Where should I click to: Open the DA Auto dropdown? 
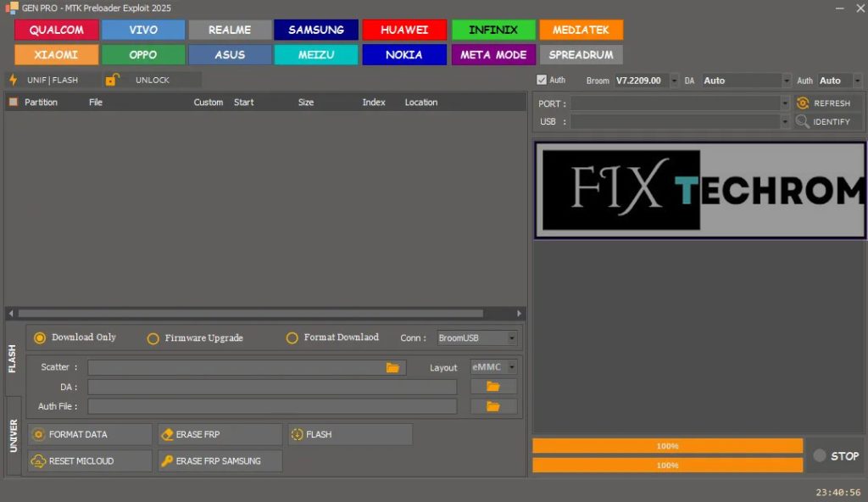click(786, 81)
